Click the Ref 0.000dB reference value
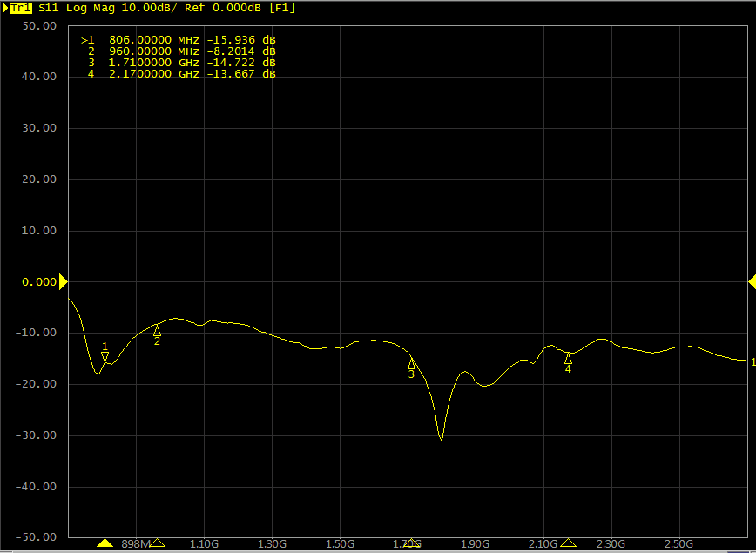Screen dimensions: 756x553 click(223, 8)
